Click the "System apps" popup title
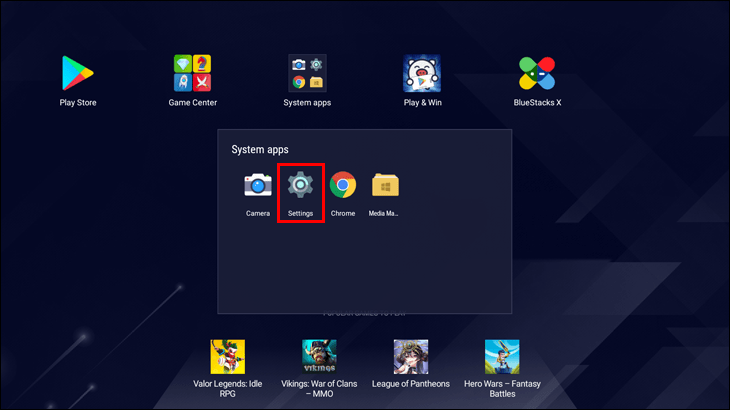Screen dimensions: 730x410 click(x=260, y=149)
